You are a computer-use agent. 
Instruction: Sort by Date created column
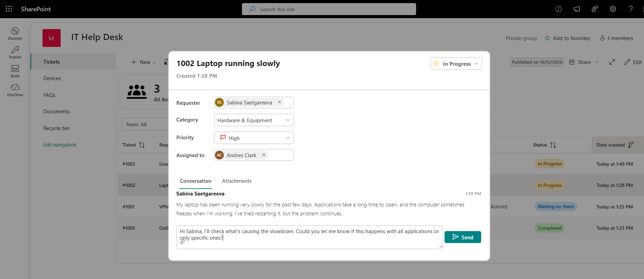pos(631,145)
